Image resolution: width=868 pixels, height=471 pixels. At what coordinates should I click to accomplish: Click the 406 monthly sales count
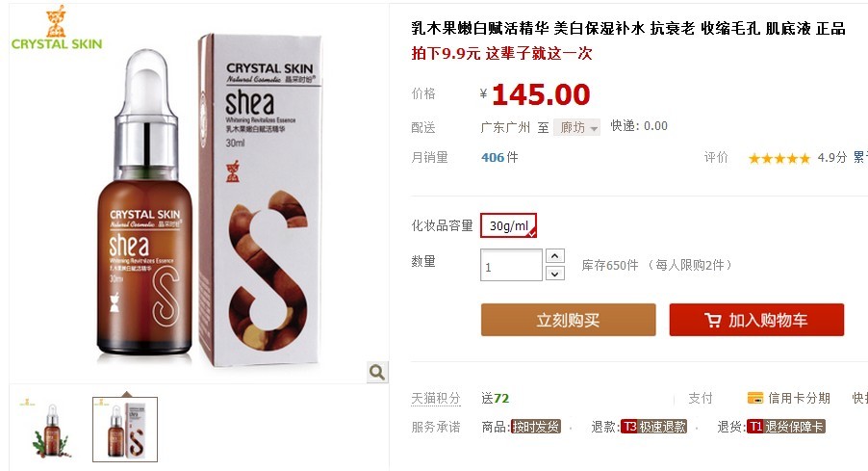pyautogui.click(x=493, y=157)
